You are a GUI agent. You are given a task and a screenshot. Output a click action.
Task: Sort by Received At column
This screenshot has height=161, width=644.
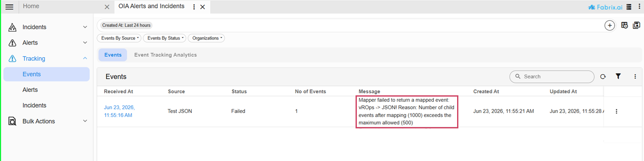tap(119, 92)
